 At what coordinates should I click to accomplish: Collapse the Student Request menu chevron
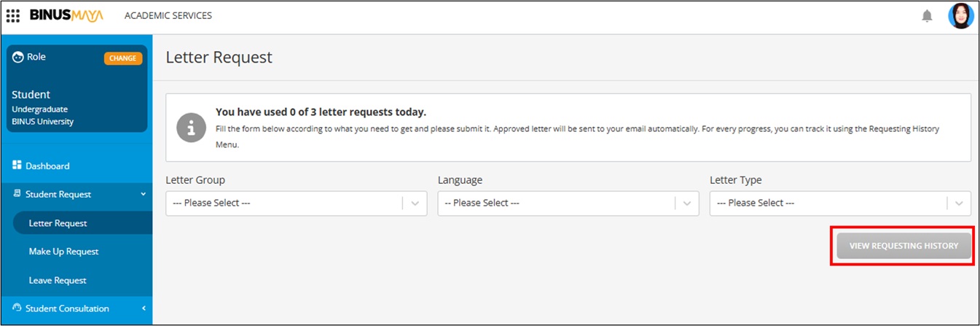(143, 194)
